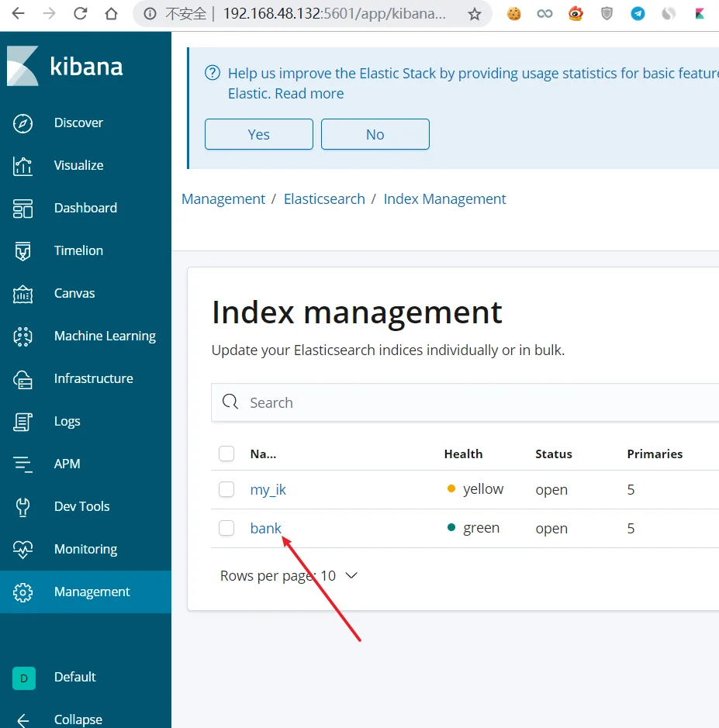Click the Weibo extension icon
Viewport: 719px width, 728px height.
point(576,14)
